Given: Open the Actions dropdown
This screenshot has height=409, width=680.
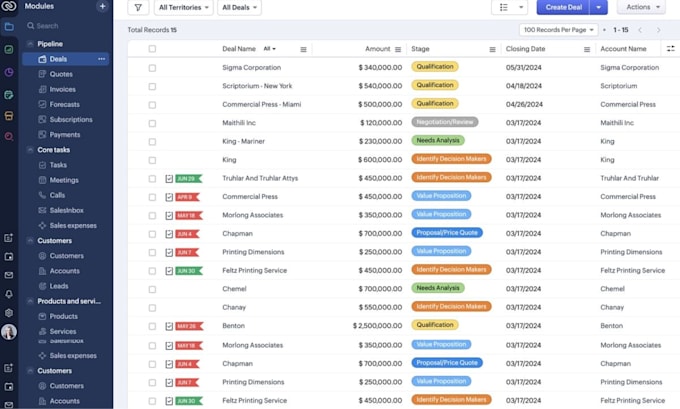Looking at the screenshot, I should click(643, 7).
